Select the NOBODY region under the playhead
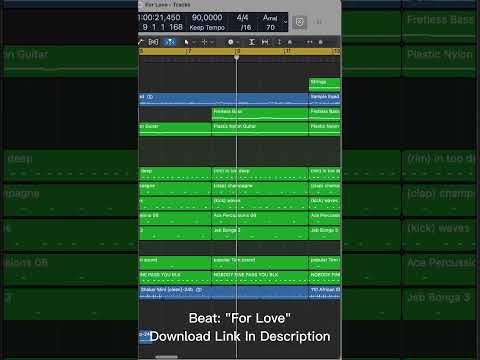 [260, 277]
